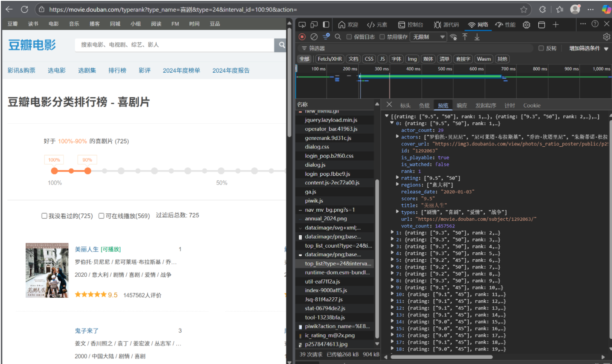Open network search magnifier icon
612x364 pixels.
(x=338, y=37)
